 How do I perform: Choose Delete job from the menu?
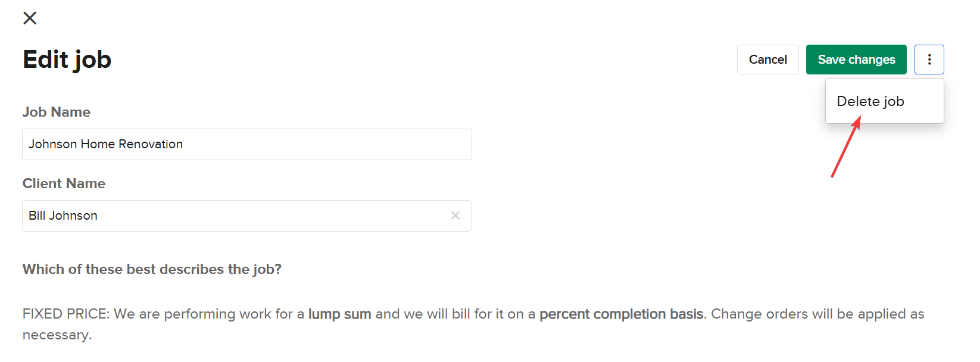(870, 101)
